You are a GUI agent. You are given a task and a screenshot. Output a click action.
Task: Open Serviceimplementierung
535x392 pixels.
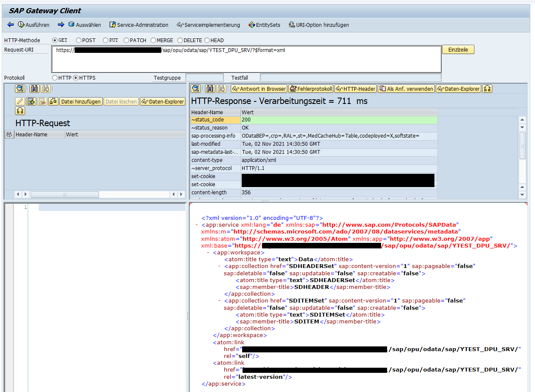pos(208,25)
